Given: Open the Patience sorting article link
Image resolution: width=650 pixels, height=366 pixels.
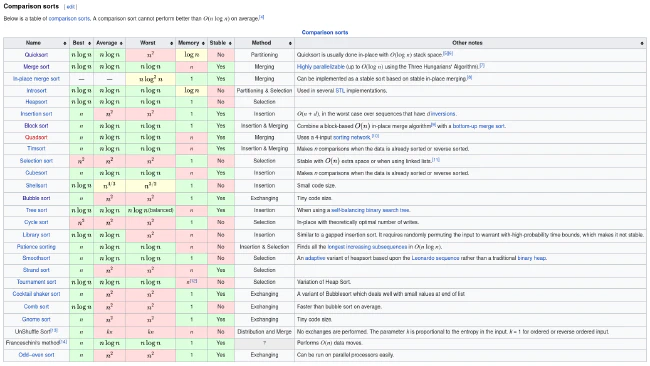Looking at the screenshot, I should [36, 247].
